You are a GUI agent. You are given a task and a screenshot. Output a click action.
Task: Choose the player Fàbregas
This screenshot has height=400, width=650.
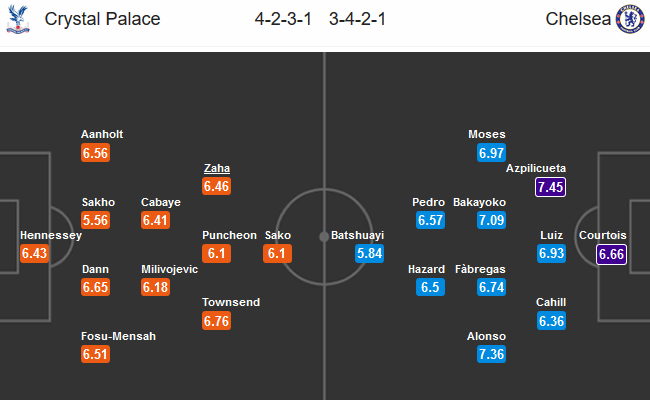(480, 269)
